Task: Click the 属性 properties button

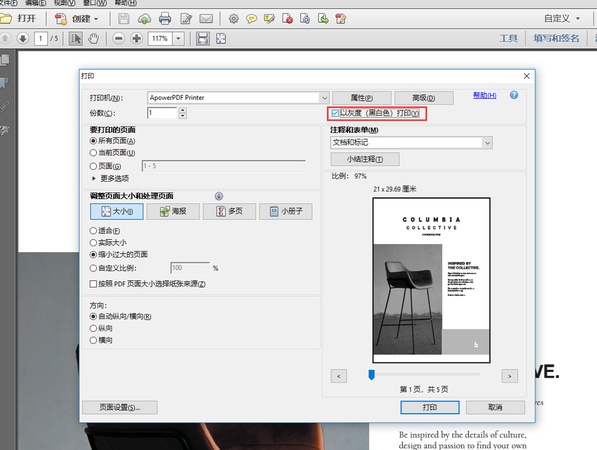Action: (x=362, y=98)
